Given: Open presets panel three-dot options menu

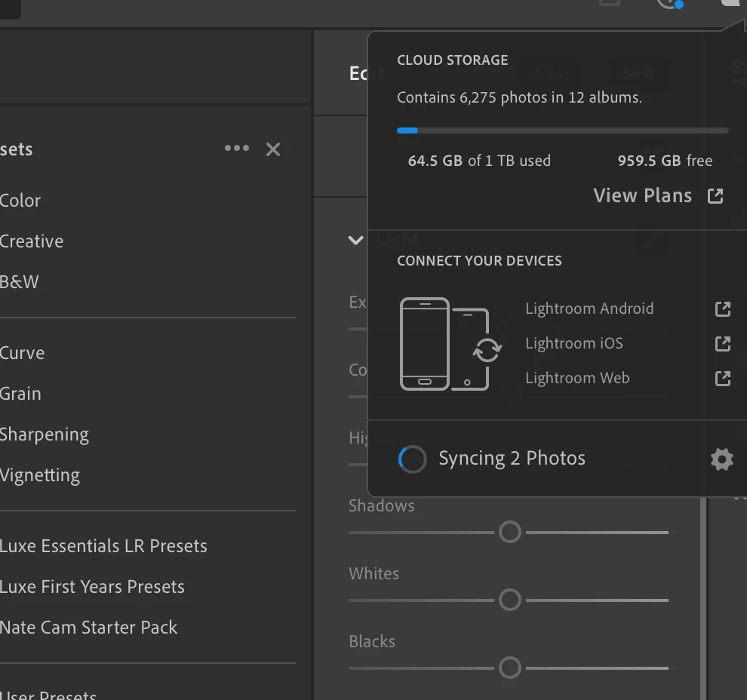Looking at the screenshot, I should 237,149.
